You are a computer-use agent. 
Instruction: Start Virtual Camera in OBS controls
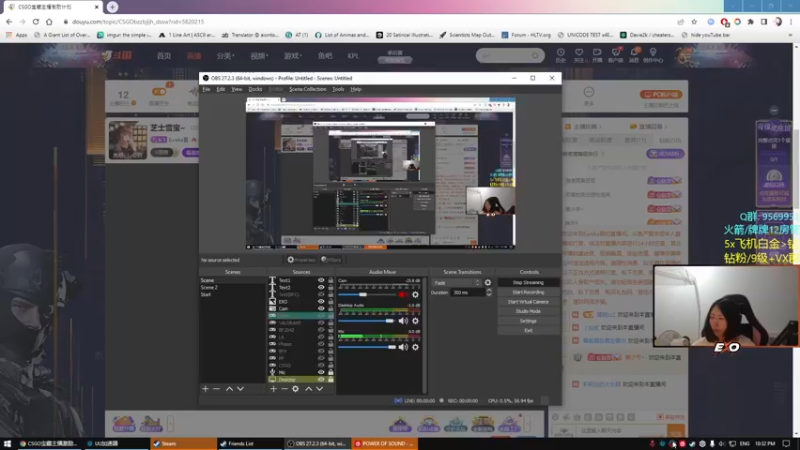click(528, 302)
